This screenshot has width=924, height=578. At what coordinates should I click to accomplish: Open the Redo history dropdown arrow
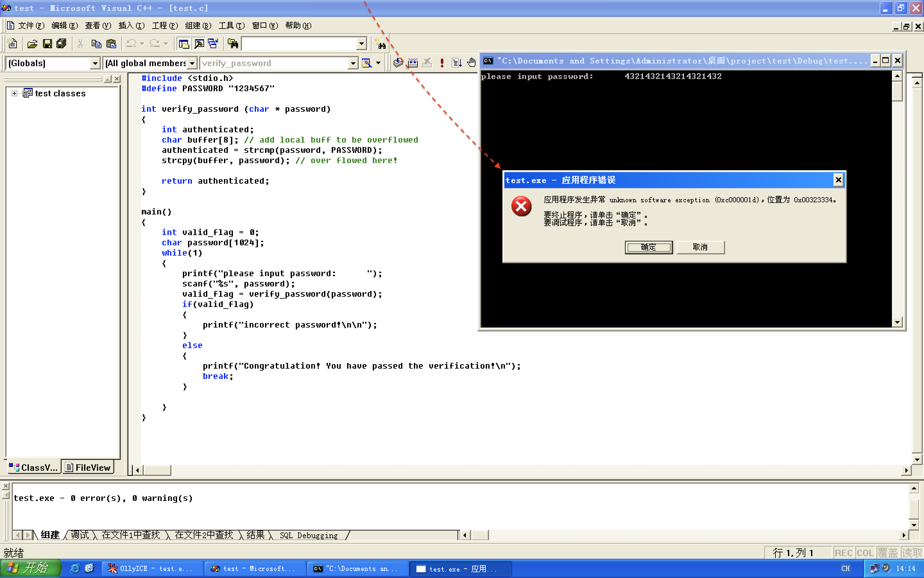click(166, 44)
